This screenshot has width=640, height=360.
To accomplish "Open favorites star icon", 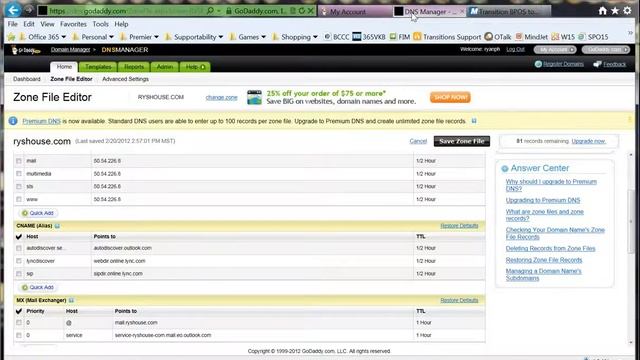I will coord(615,11).
